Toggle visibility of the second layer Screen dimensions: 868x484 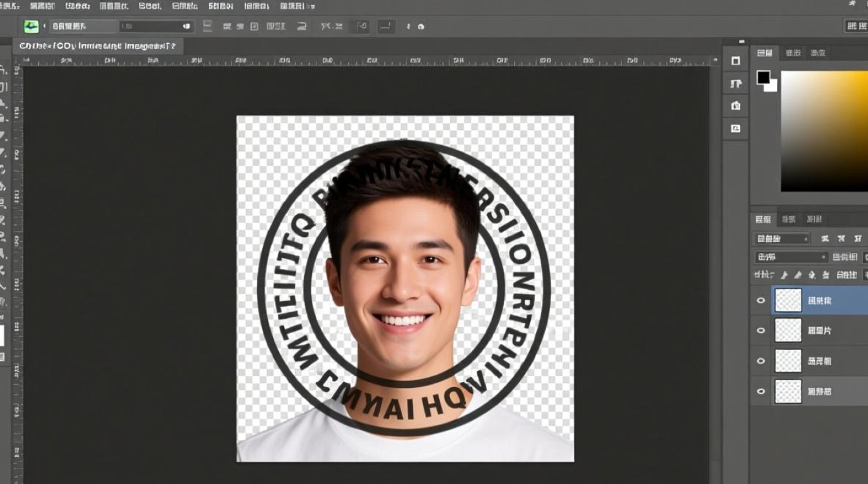click(761, 330)
